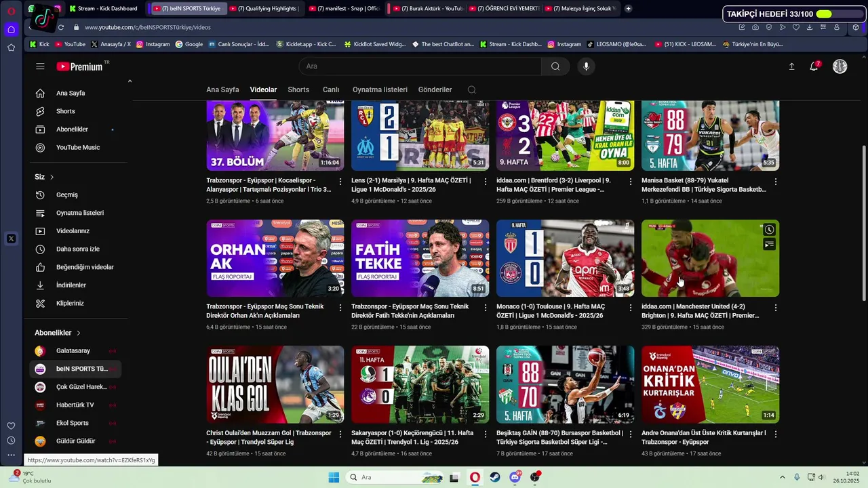This screenshot has height=488, width=868.
Task: Click Add to queue on Manchester United thumbnail
Action: tap(769, 245)
